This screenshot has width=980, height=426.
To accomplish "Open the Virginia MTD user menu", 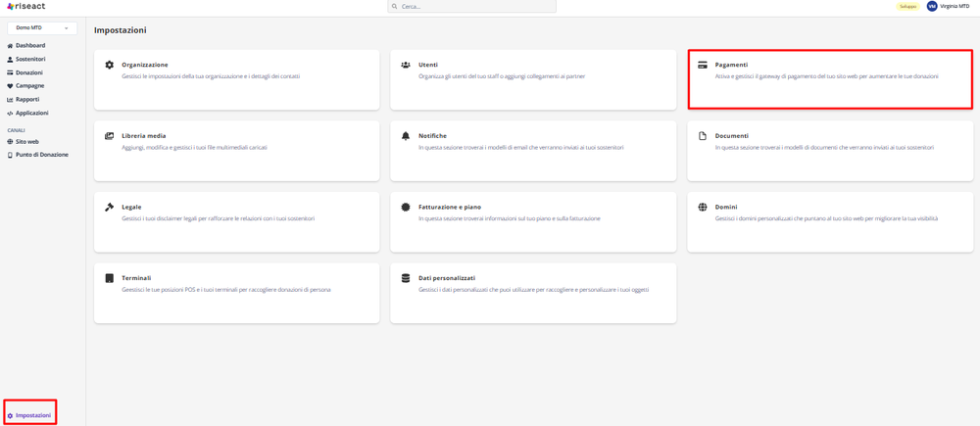I will pyautogui.click(x=948, y=6).
